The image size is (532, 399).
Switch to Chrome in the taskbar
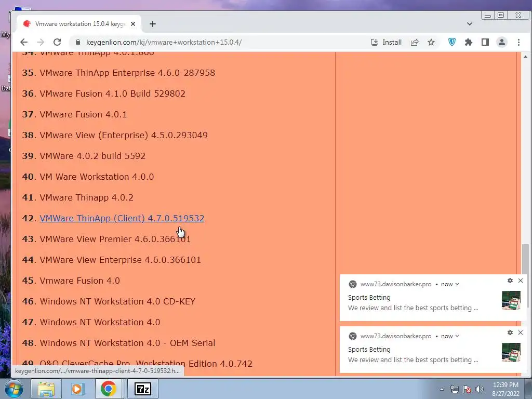(x=108, y=389)
